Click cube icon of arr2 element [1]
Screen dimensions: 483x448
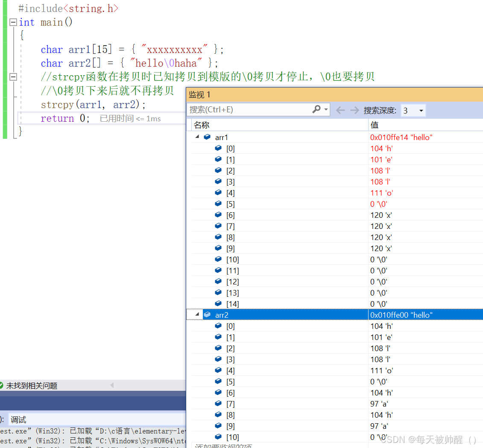[x=218, y=337]
